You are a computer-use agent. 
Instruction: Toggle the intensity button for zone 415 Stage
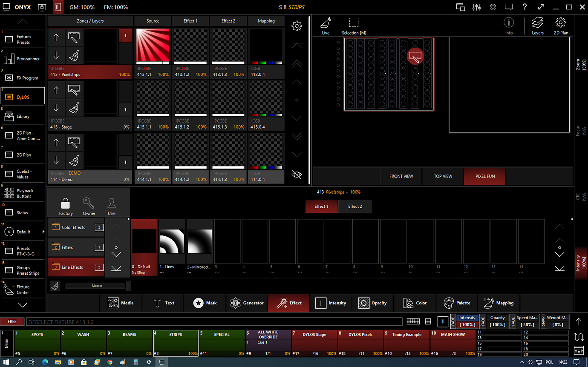[125, 109]
